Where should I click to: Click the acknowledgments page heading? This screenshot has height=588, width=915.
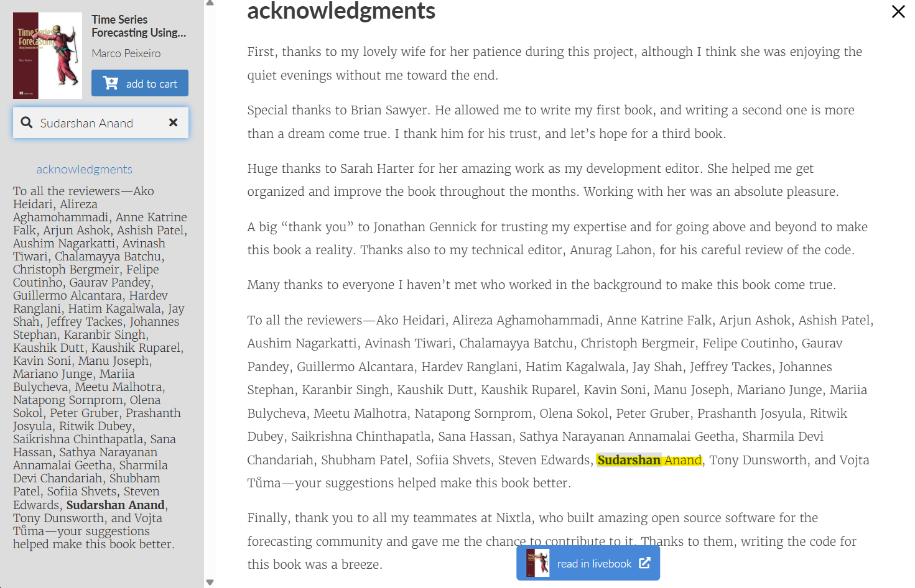tap(341, 11)
